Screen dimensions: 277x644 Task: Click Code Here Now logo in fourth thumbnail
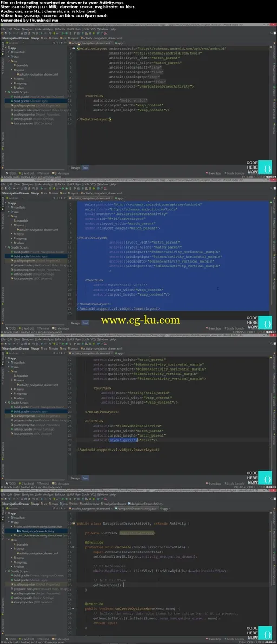(x=259, y=633)
